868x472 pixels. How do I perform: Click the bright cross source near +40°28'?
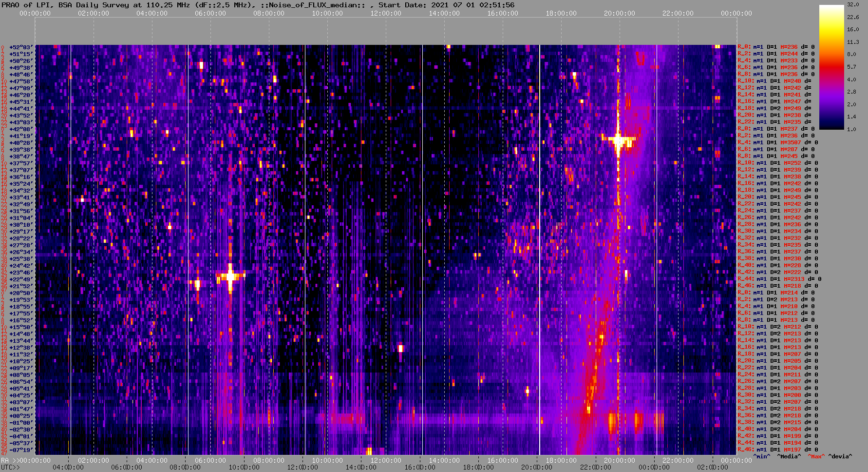coord(618,141)
